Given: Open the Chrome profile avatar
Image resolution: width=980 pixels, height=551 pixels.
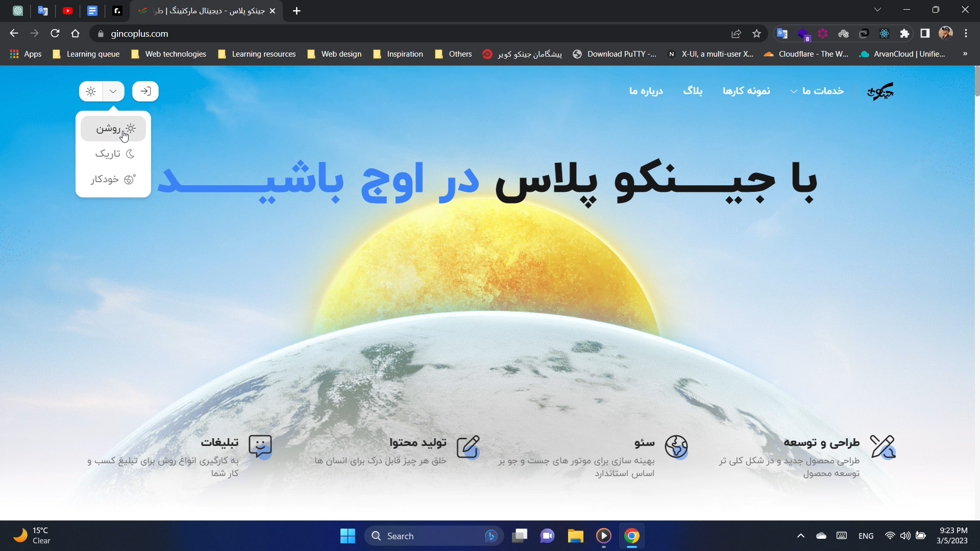Looking at the screenshot, I should (945, 34).
